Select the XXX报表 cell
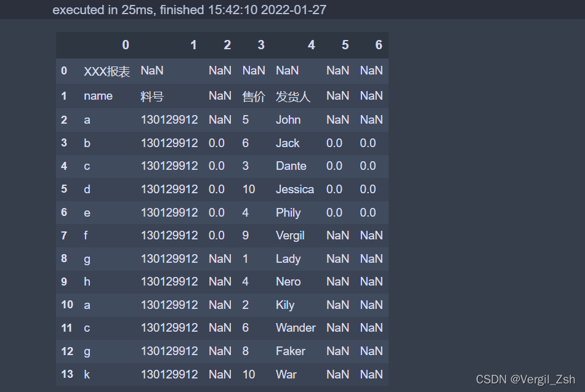This screenshot has height=392, width=585. (x=107, y=71)
